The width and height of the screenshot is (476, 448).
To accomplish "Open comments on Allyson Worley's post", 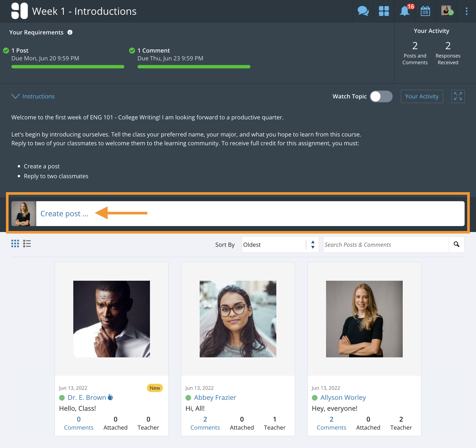I will (x=331, y=423).
